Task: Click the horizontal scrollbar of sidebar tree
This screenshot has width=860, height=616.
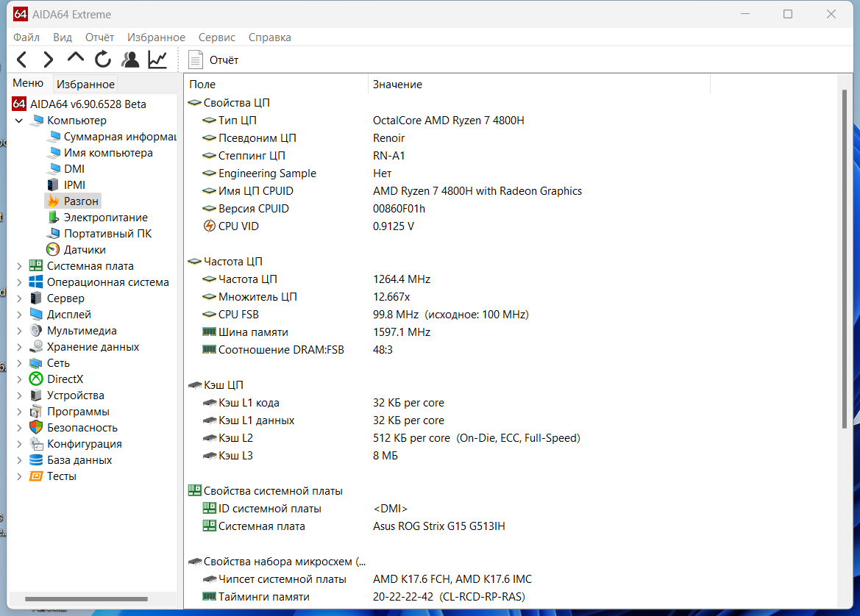Action: 86,598
